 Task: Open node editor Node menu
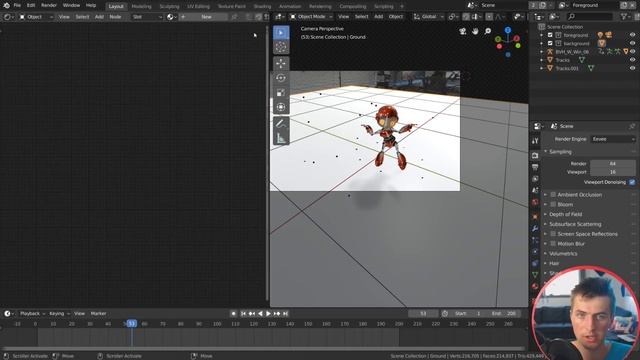click(115, 17)
